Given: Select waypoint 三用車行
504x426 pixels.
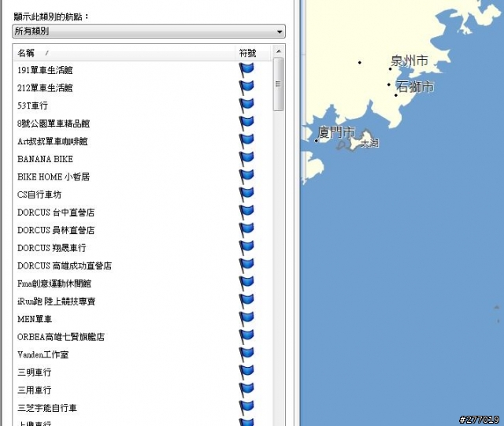Looking at the screenshot, I should pos(35,390).
